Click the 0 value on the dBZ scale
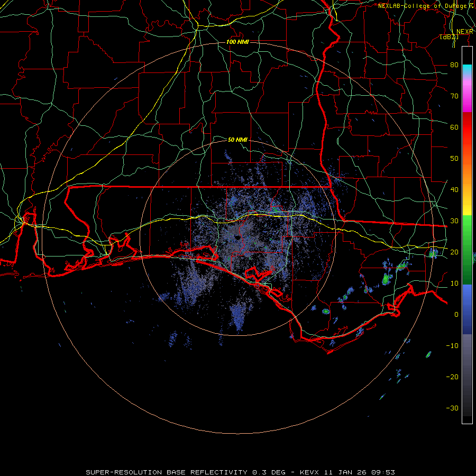Screen dimensions: 476x476 coord(456,315)
